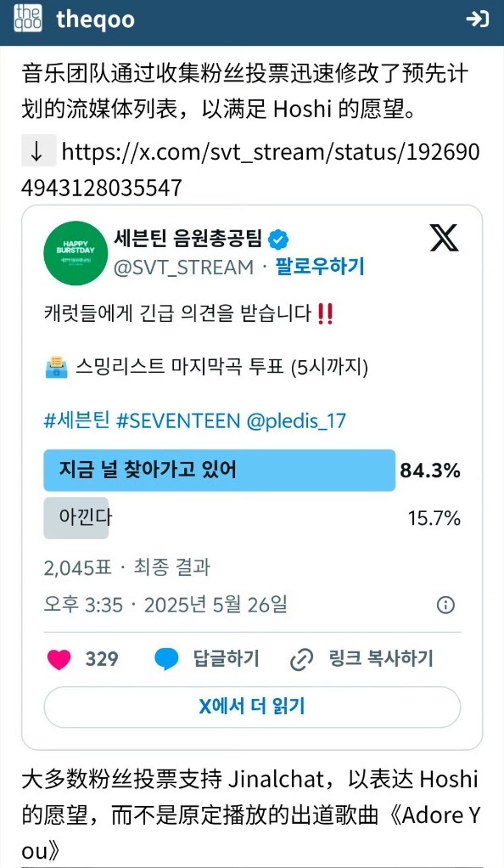The width and height of the screenshot is (504, 868).
Task: Open the tweet info circle icon
Action: [x=446, y=605]
